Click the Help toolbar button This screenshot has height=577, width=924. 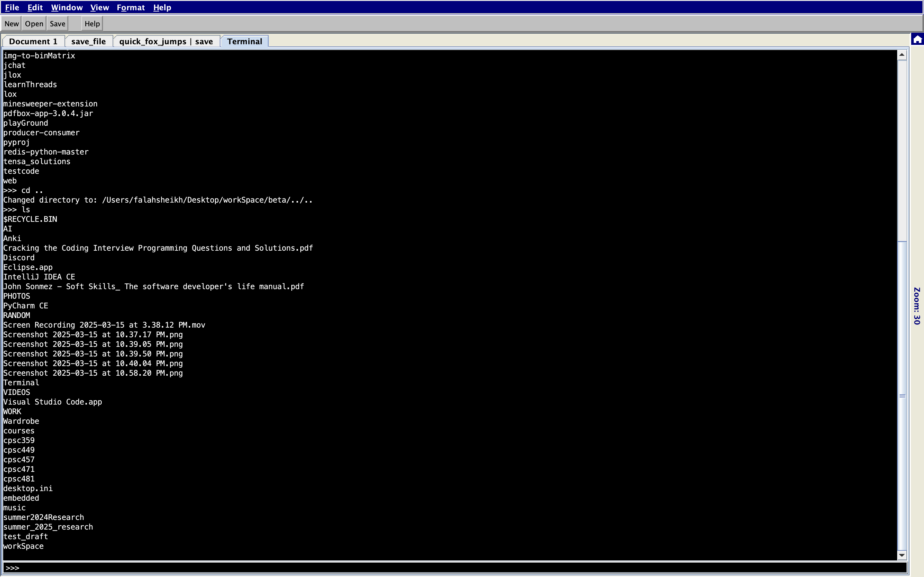tap(92, 23)
